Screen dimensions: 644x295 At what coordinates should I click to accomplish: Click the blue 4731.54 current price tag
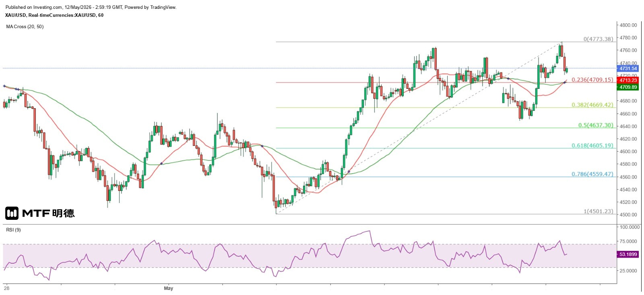point(628,69)
